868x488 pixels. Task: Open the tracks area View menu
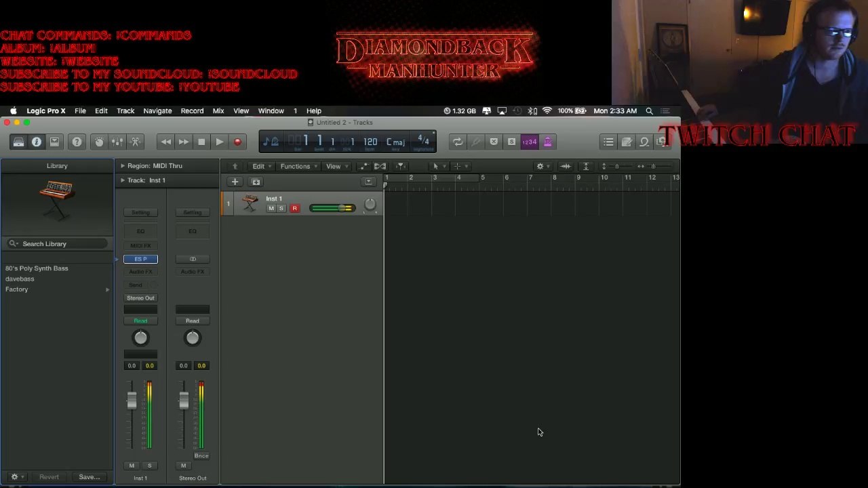point(336,166)
